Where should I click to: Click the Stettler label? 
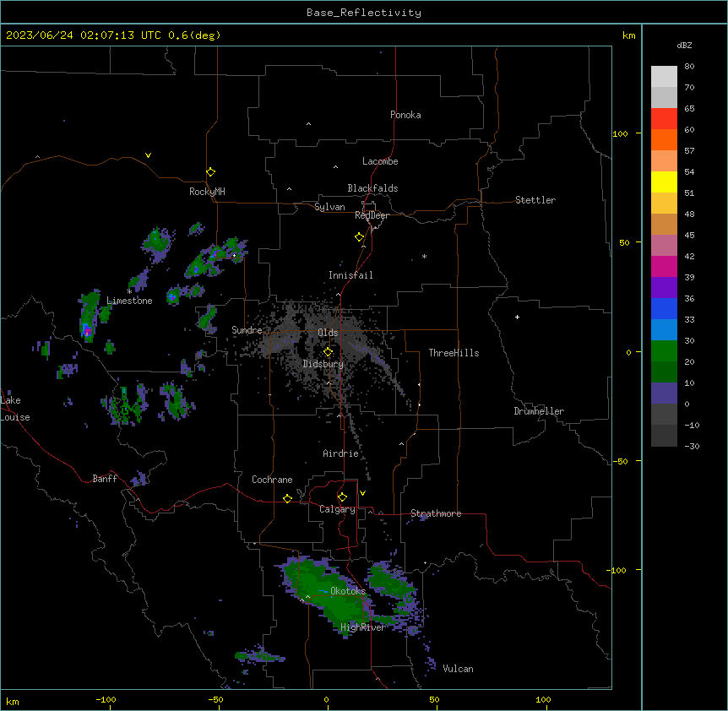pyautogui.click(x=535, y=200)
